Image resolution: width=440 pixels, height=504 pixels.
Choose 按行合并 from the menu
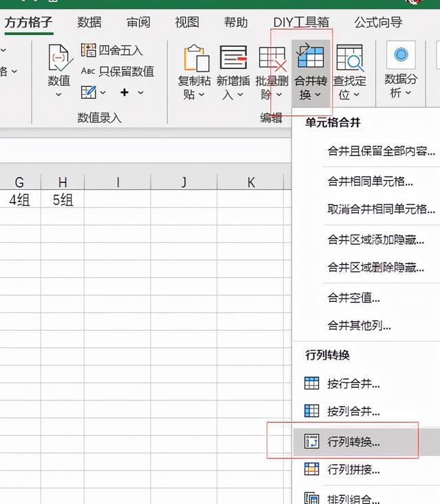coord(353,384)
